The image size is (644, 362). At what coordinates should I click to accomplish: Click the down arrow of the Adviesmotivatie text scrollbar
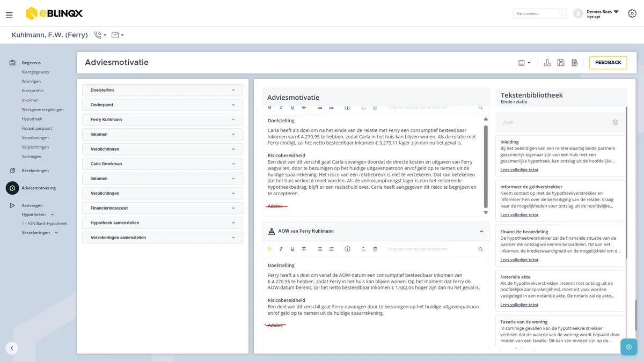coord(486,212)
